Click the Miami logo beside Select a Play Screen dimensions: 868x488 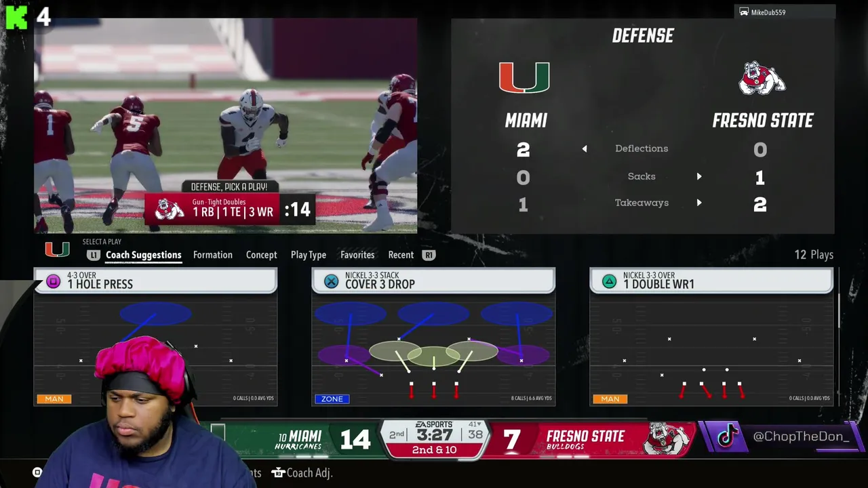coord(57,249)
